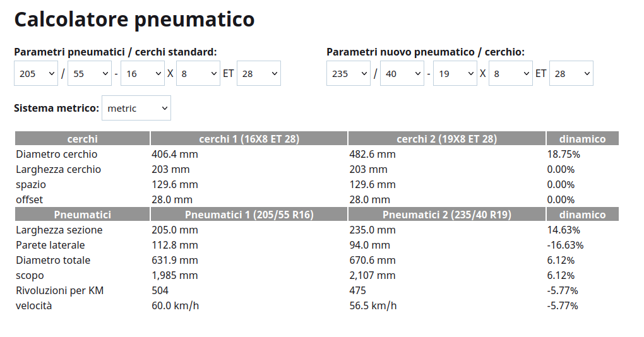Click the cerchi 2 (19X8 ET 28) header
This screenshot has height=337, width=644.
(x=447, y=139)
